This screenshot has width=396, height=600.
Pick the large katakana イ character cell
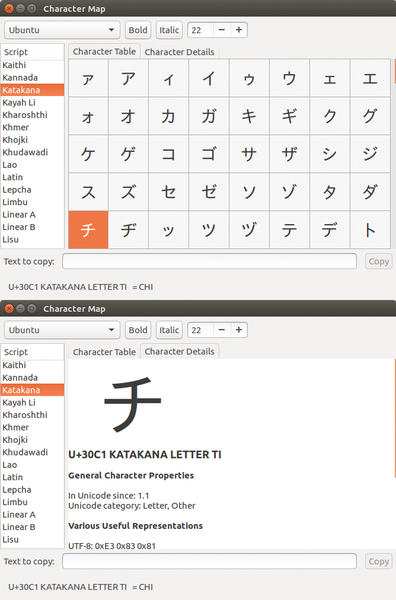[x=209, y=78]
